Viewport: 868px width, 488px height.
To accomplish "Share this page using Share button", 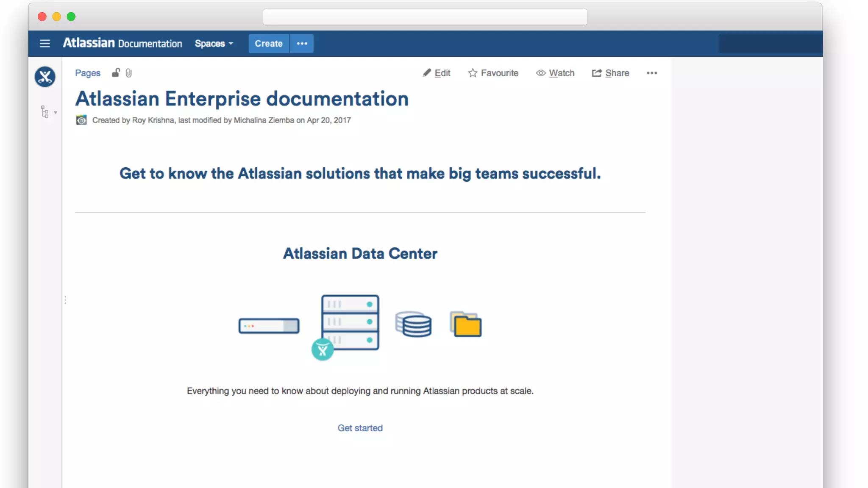I will coord(610,73).
